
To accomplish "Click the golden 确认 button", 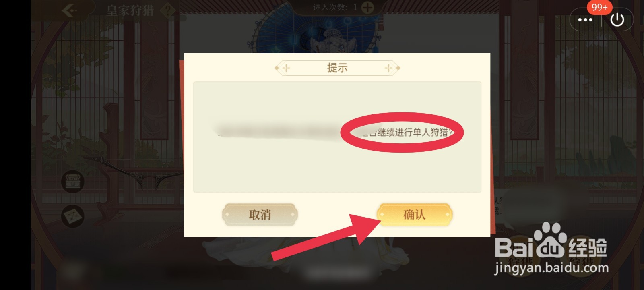I will click(x=415, y=214).
